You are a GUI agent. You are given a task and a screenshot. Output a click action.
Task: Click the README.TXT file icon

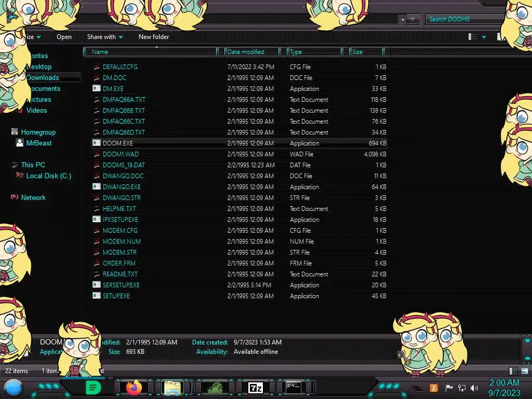96,274
